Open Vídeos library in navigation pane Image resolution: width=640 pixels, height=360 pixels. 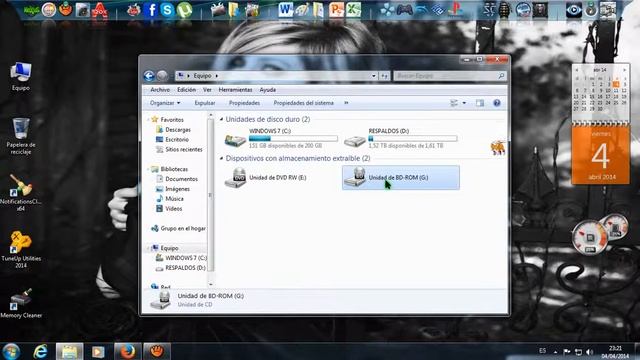pyautogui.click(x=173, y=209)
